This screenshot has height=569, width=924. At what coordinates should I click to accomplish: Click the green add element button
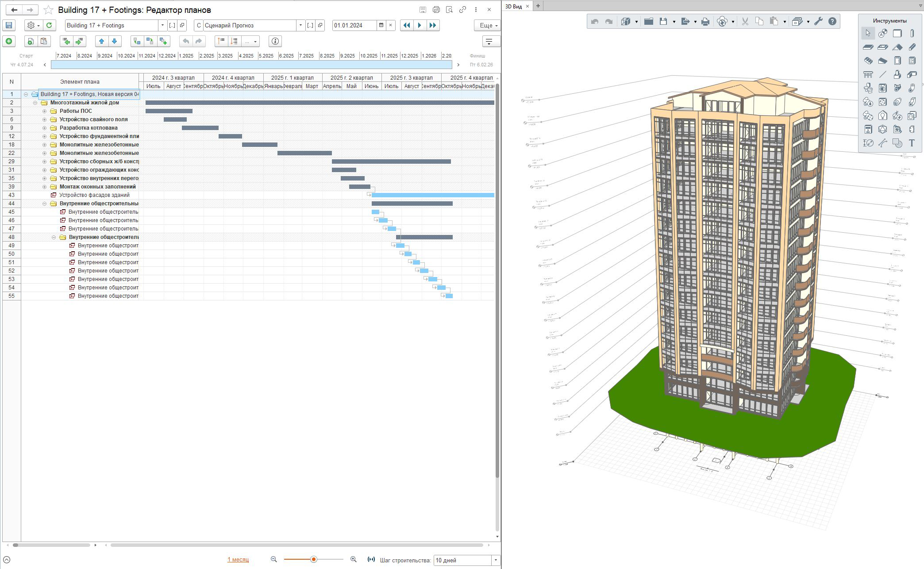pyautogui.click(x=9, y=41)
